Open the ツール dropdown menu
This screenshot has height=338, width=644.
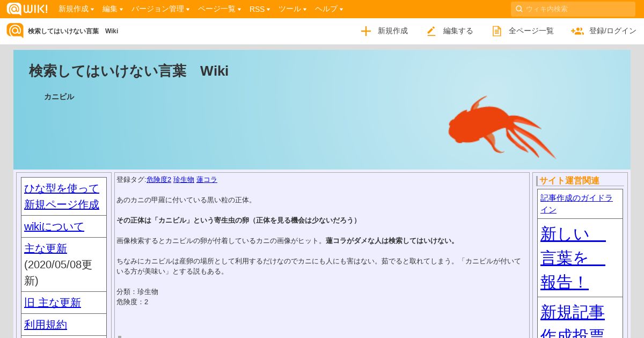[x=292, y=9]
